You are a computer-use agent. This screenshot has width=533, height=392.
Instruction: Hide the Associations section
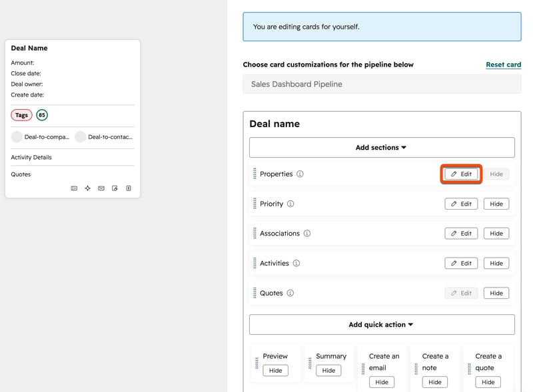tap(496, 234)
